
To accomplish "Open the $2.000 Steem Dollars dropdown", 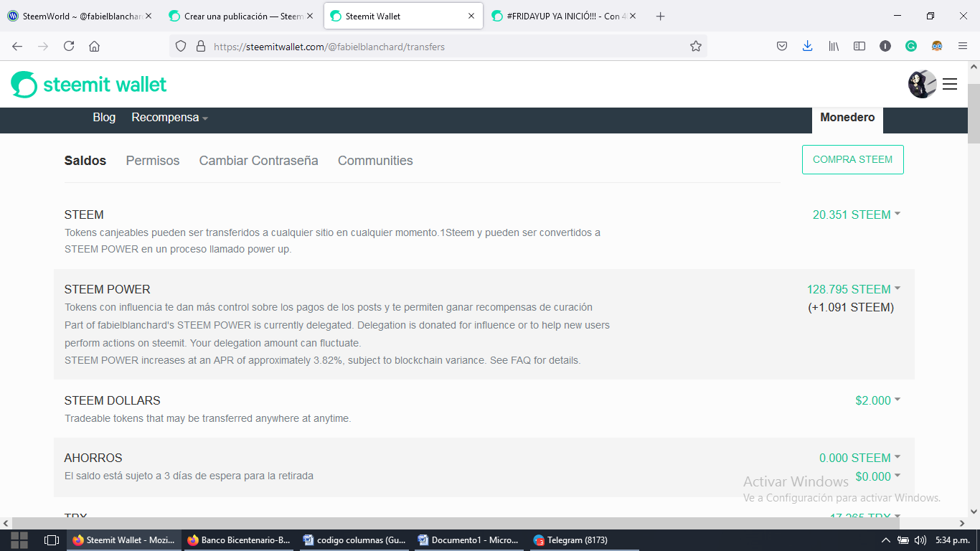I will 878,400.
